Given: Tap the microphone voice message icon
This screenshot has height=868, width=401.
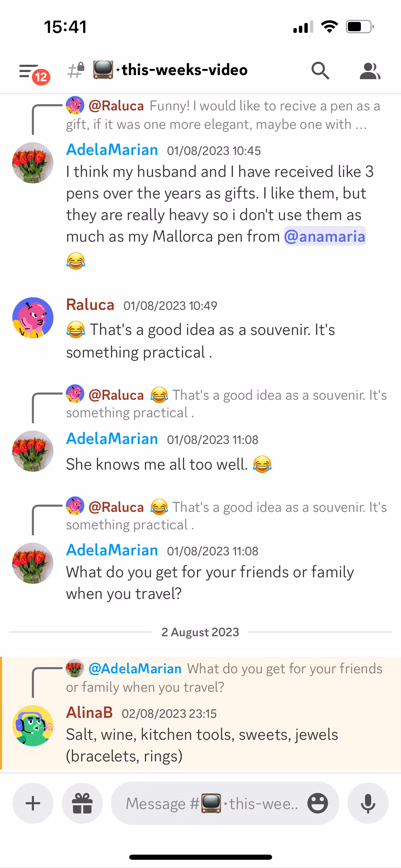Looking at the screenshot, I should (368, 803).
